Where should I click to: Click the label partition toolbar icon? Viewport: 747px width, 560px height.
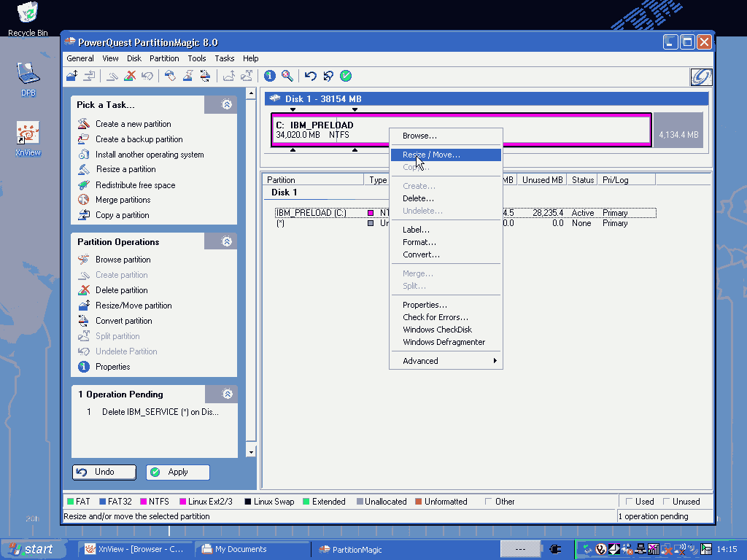click(170, 76)
